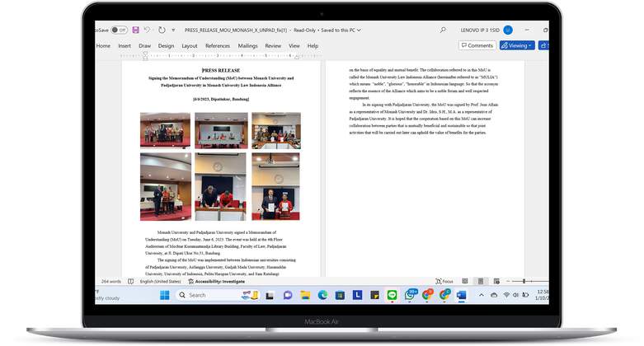Click Accessibility: Investigate in status bar
The image size is (644, 346).
214,281
